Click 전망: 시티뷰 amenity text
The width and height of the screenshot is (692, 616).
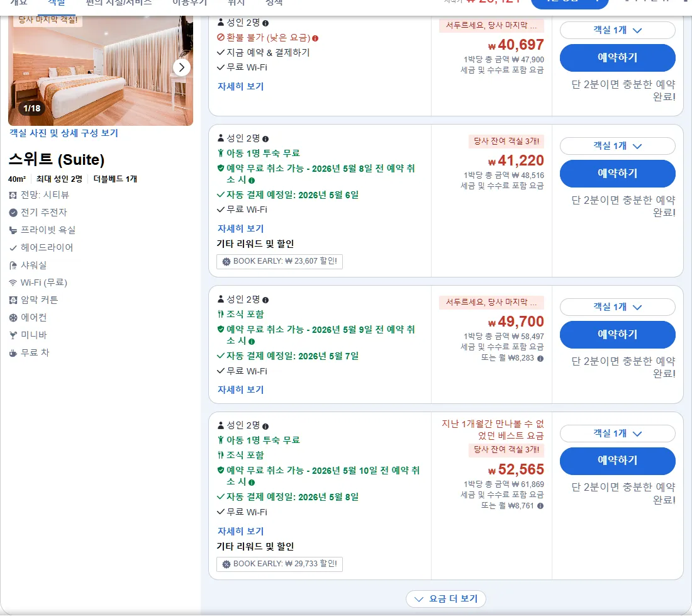(45, 195)
